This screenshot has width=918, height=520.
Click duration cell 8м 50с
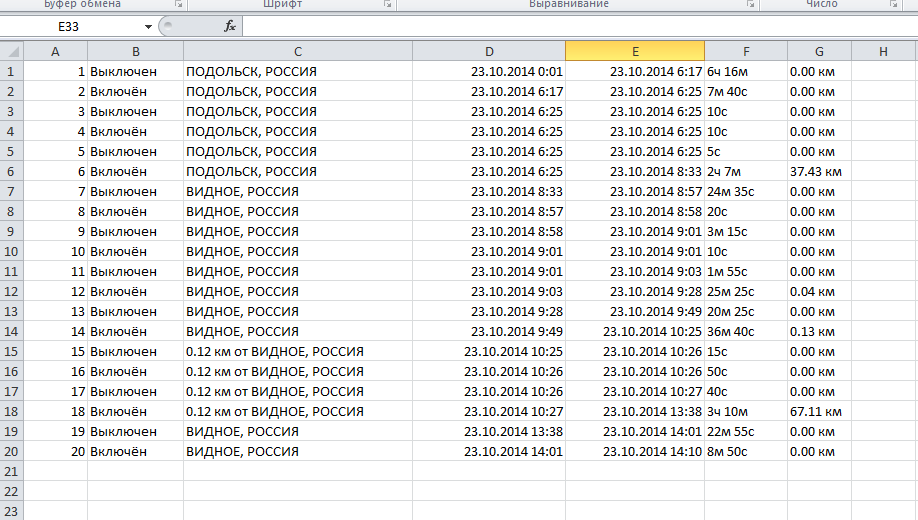(x=746, y=451)
